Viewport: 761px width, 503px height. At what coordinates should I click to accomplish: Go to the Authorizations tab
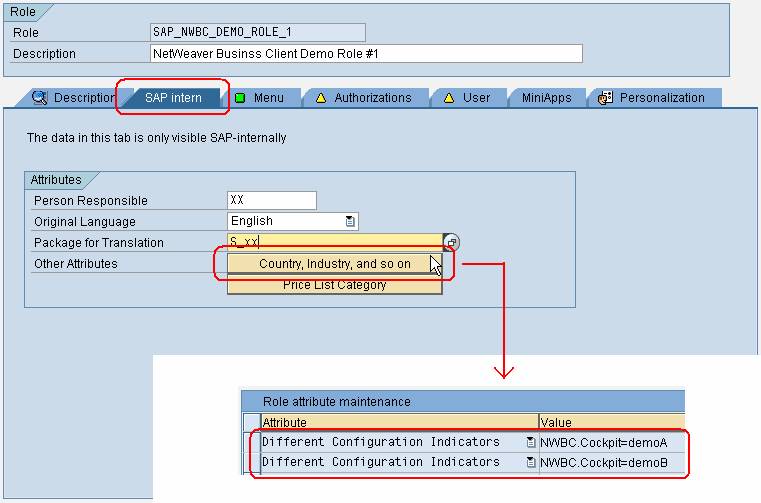point(365,98)
